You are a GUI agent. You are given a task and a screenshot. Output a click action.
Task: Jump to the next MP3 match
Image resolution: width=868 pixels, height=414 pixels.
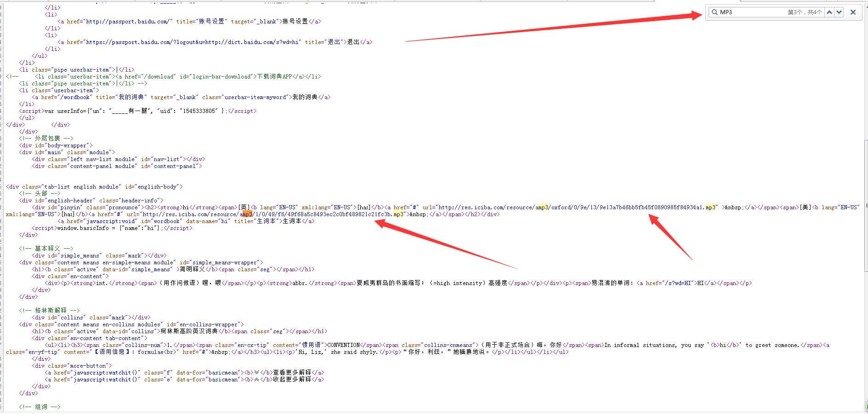[x=839, y=12]
